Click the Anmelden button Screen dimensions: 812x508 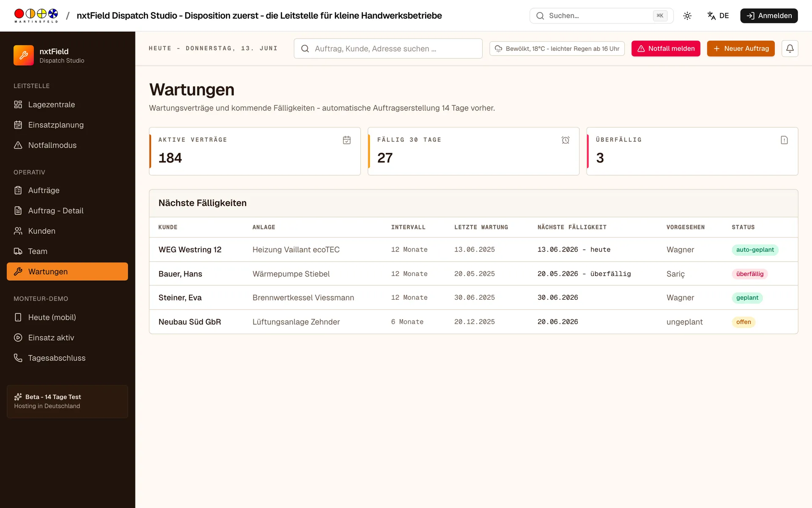(769, 16)
